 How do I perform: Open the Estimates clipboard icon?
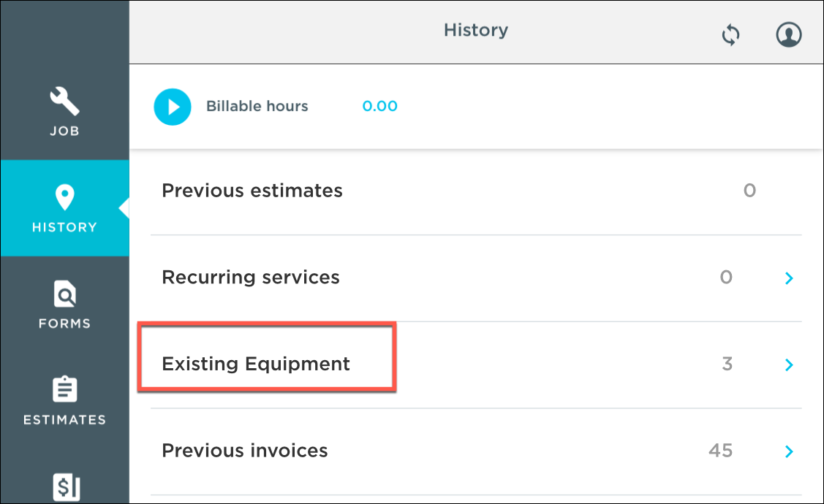pos(64,389)
